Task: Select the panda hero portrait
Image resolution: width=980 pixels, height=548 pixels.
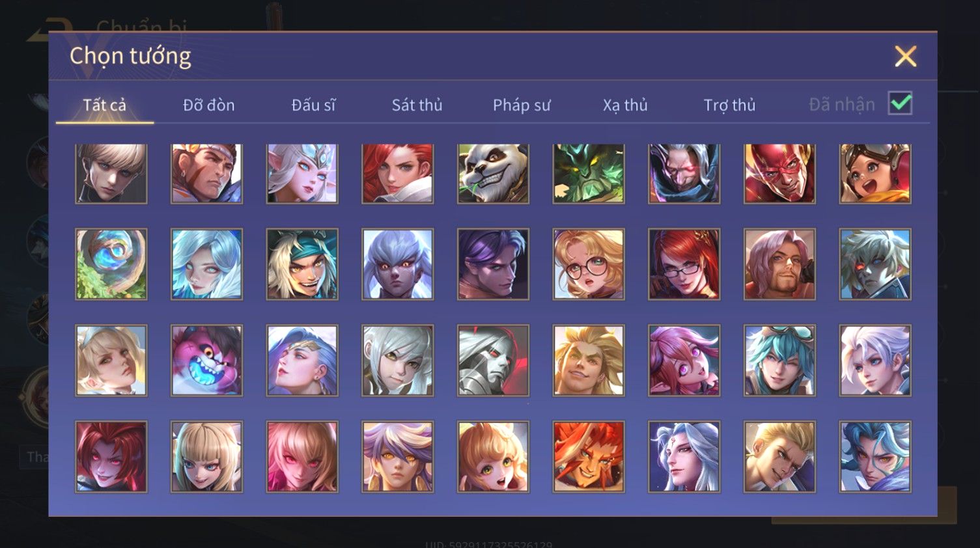Action: (x=493, y=174)
